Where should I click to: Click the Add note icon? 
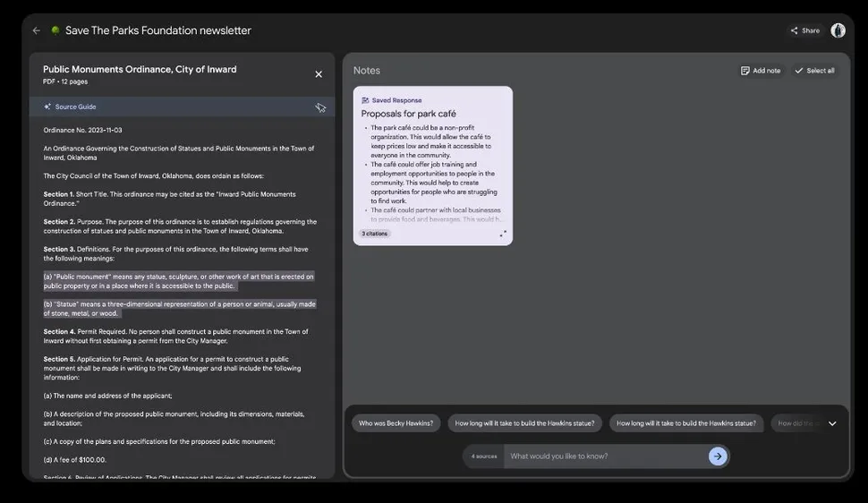click(x=745, y=71)
